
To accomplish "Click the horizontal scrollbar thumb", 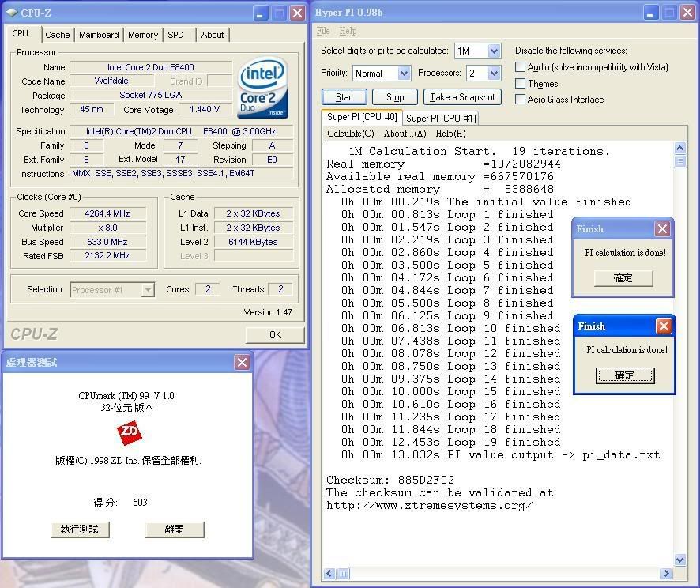I will [x=343, y=573].
